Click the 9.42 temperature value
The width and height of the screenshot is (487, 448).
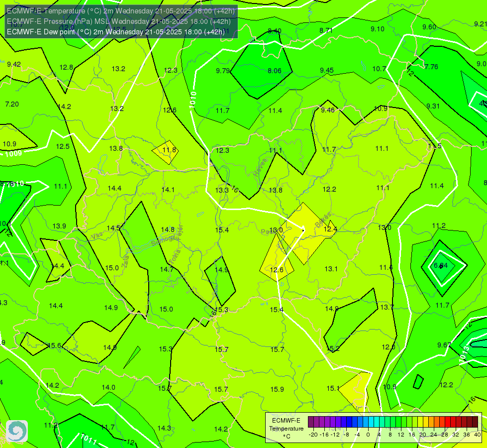pos(14,64)
